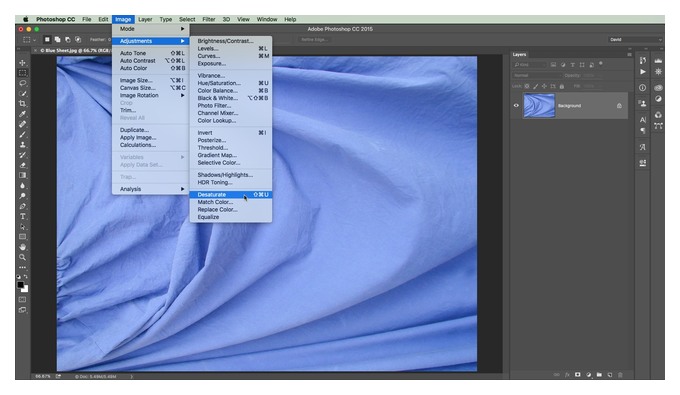This screenshot has height=395, width=680.
Task: Delete layer trash icon
Action: coord(620,375)
